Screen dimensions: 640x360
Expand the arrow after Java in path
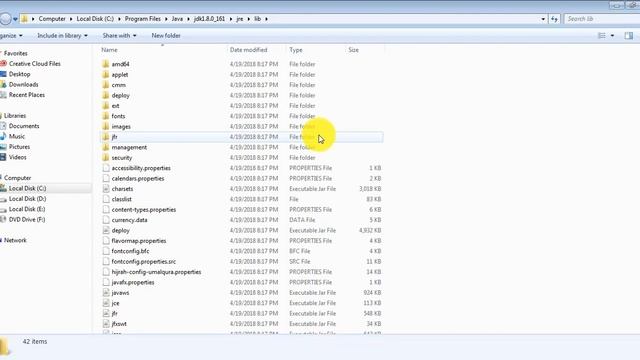188,19
